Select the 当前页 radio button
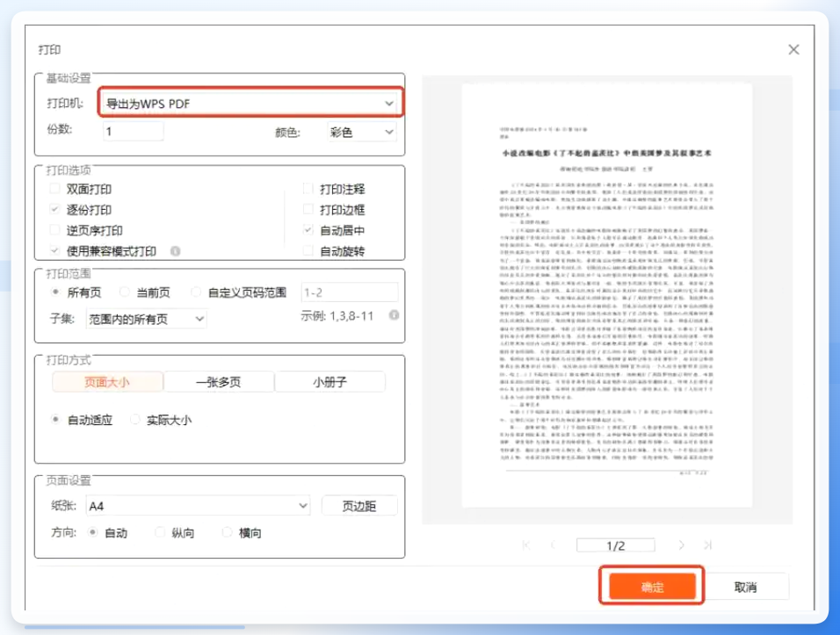Image resolution: width=840 pixels, height=635 pixels. pos(124,292)
